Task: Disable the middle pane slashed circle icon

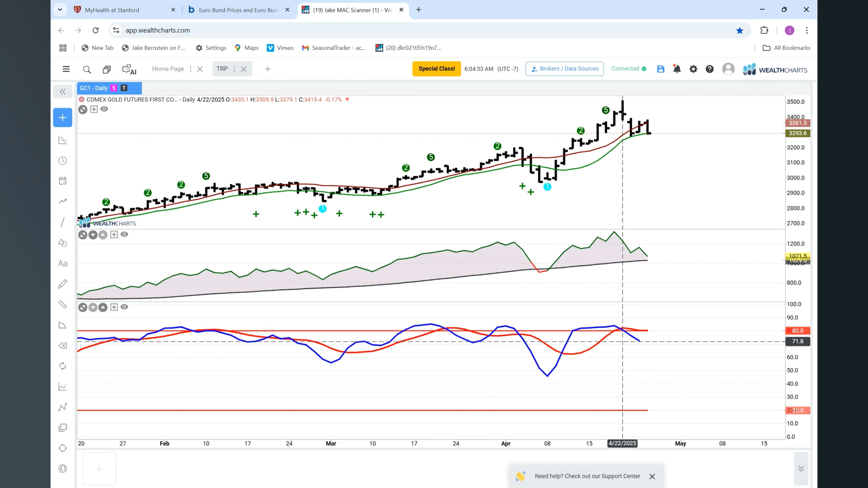Action: (83, 235)
